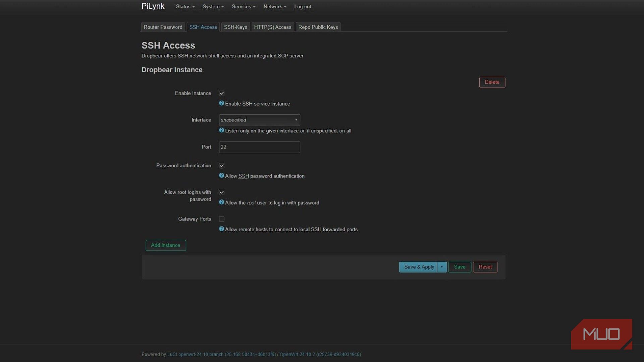The image size is (644, 362).
Task: Enable the Gateway Ports checkbox
Action: 222,219
